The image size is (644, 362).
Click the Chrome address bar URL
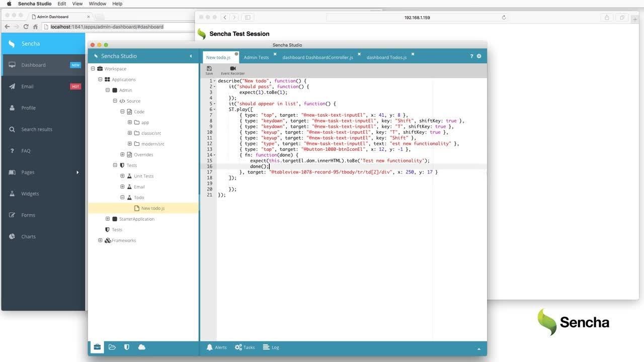click(x=107, y=27)
